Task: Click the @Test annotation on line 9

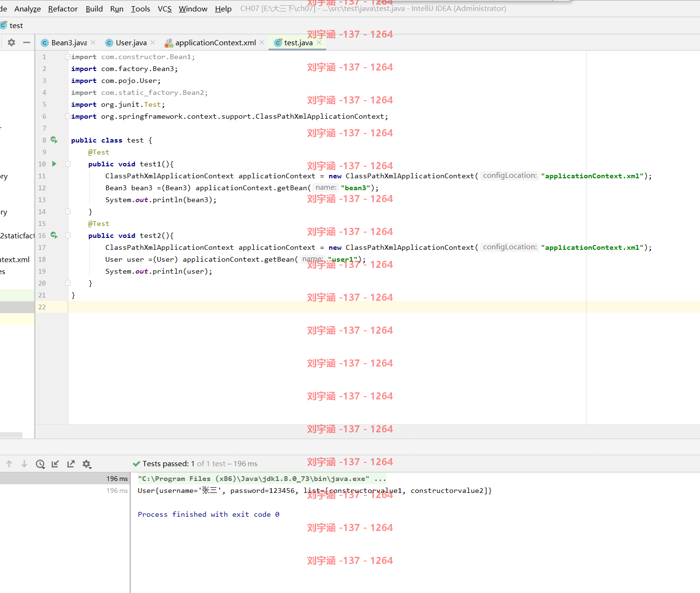Action: pos(99,152)
